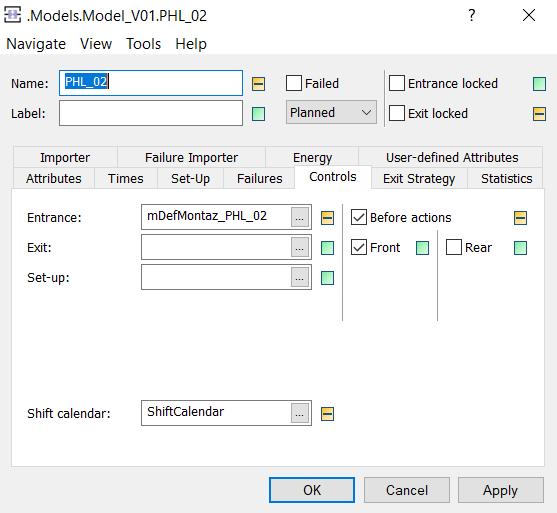The width and height of the screenshot is (557, 513).
Task: Click into the Label text field
Action: tap(151, 113)
